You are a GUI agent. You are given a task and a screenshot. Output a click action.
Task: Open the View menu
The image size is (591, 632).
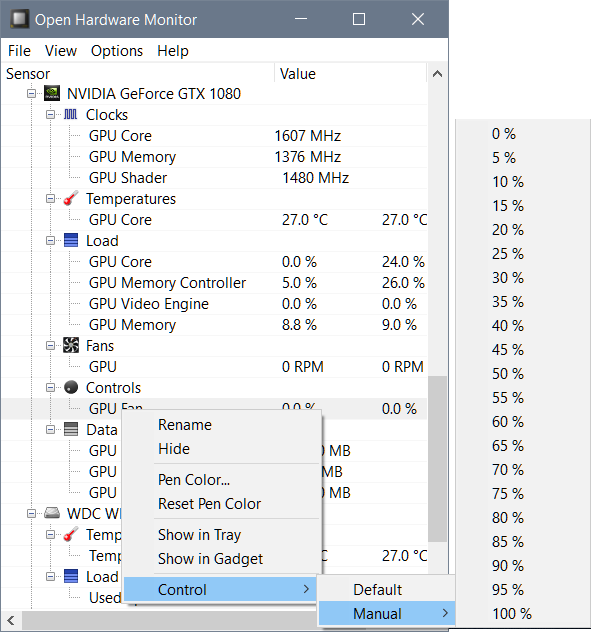pyautogui.click(x=61, y=51)
